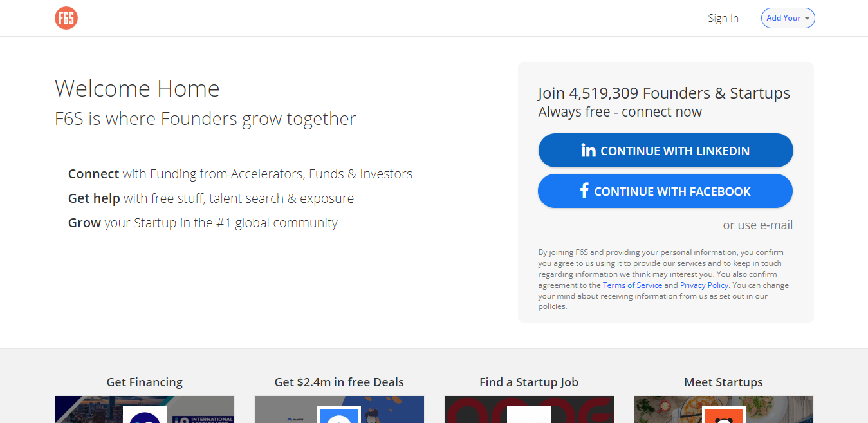The image size is (868, 423).
Task: Open the Sign In page
Action: (x=723, y=18)
